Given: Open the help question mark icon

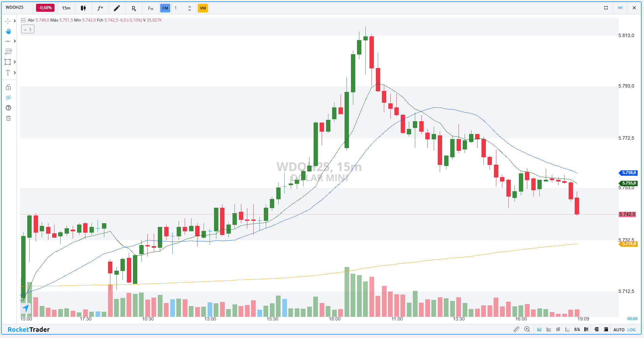Looking at the screenshot, I should coord(8,108).
